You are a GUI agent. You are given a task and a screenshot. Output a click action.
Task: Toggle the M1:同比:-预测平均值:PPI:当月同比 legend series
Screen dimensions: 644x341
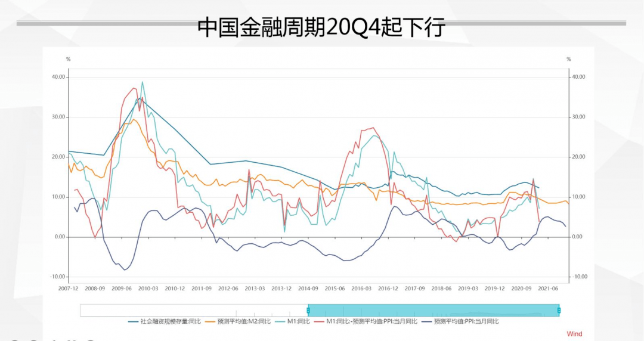click(366, 321)
